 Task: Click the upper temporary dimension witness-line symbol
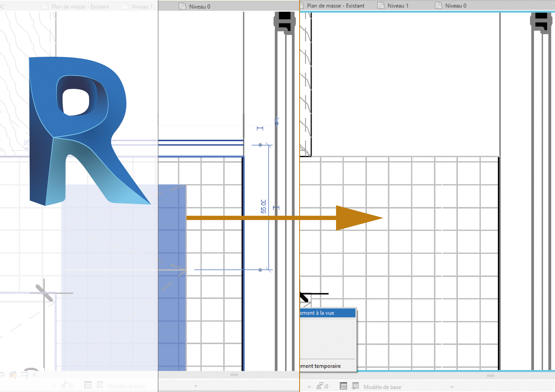point(260,128)
